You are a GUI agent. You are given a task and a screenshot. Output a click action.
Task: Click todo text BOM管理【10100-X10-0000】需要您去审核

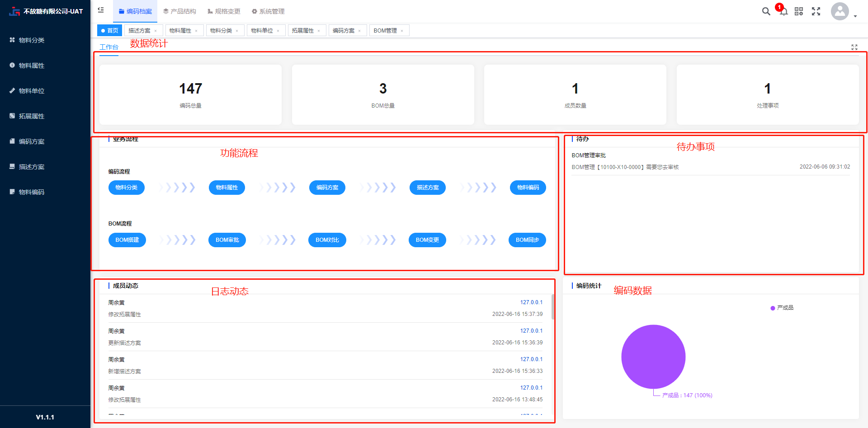pos(625,167)
